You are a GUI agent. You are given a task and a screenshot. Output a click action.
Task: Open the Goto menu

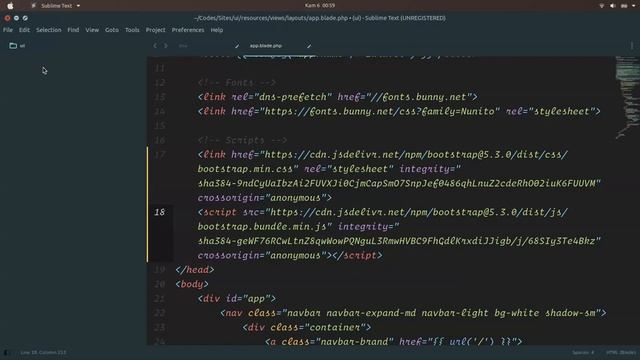(112, 30)
